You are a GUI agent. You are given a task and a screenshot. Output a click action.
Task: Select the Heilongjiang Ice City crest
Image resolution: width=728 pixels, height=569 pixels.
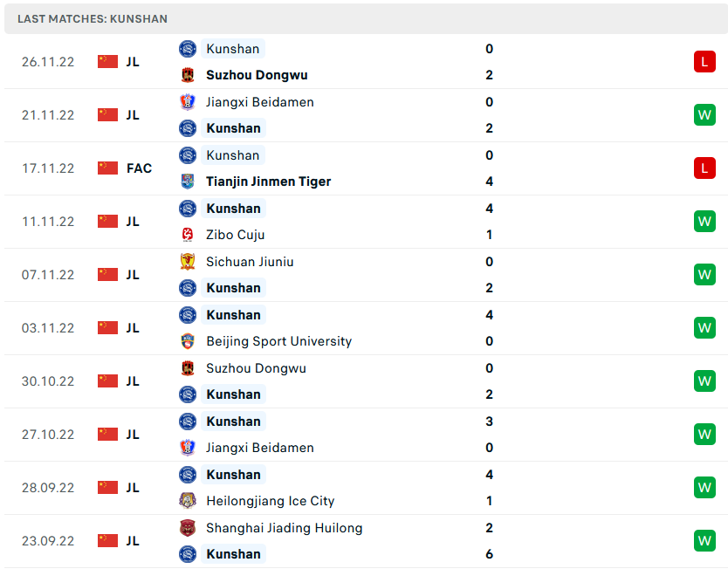click(x=188, y=502)
